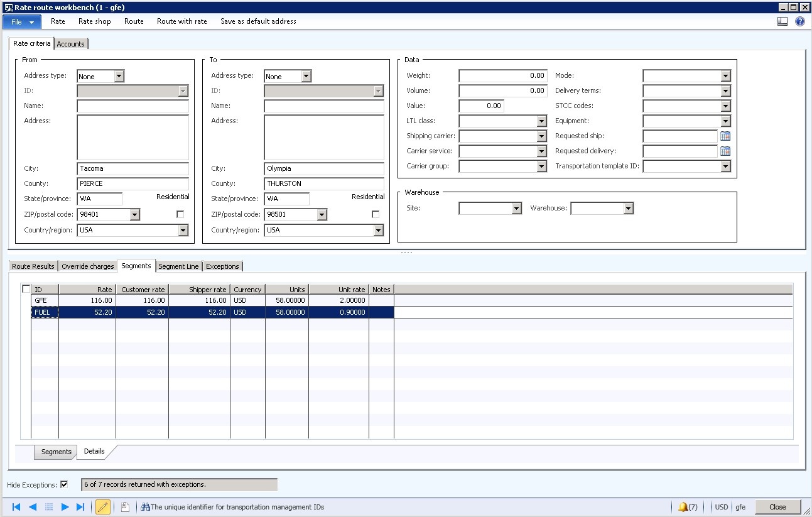The height and width of the screenshot is (517, 812).
Task: Go to next record arrow
Action: pos(65,507)
